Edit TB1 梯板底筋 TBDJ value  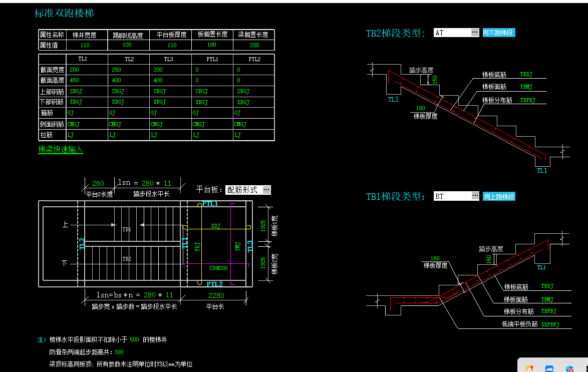pyautogui.click(x=547, y=286)
